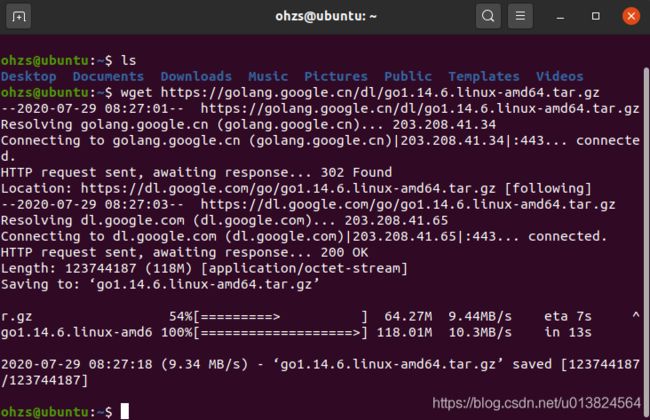Minimize the terminal window

pos(560,17)
